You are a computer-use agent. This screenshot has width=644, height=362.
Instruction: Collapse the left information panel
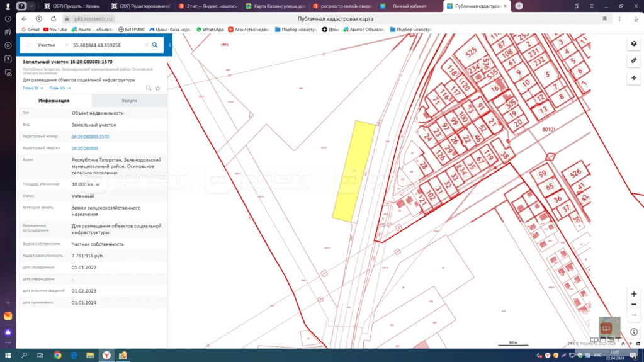[x=169, y=45]
